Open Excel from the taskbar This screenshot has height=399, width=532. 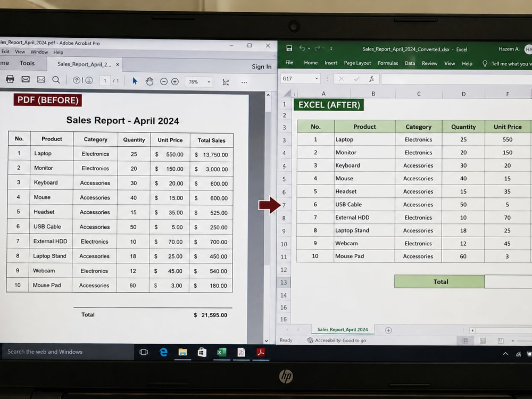tap(221, 353)
